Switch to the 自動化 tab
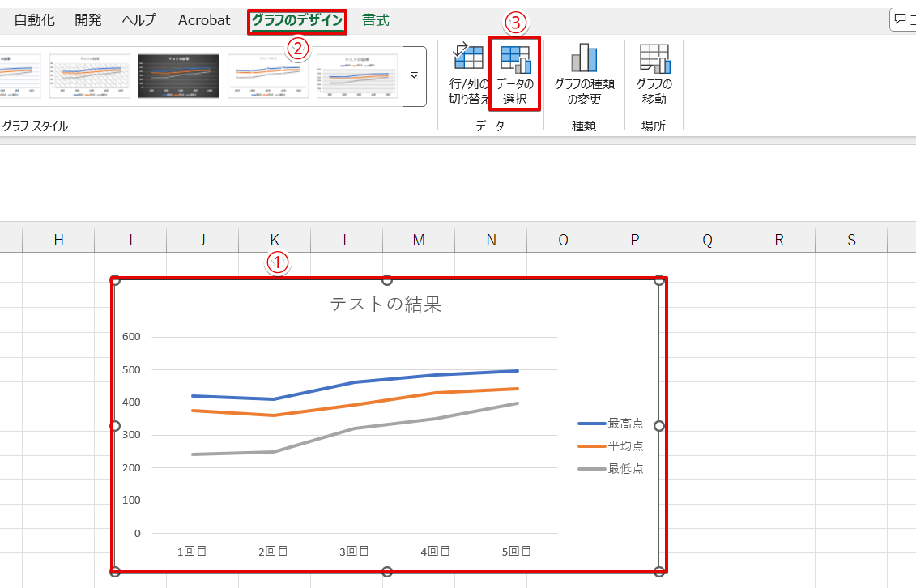The width and height of the screenshot is (916, 588). [x=35, y=20]
